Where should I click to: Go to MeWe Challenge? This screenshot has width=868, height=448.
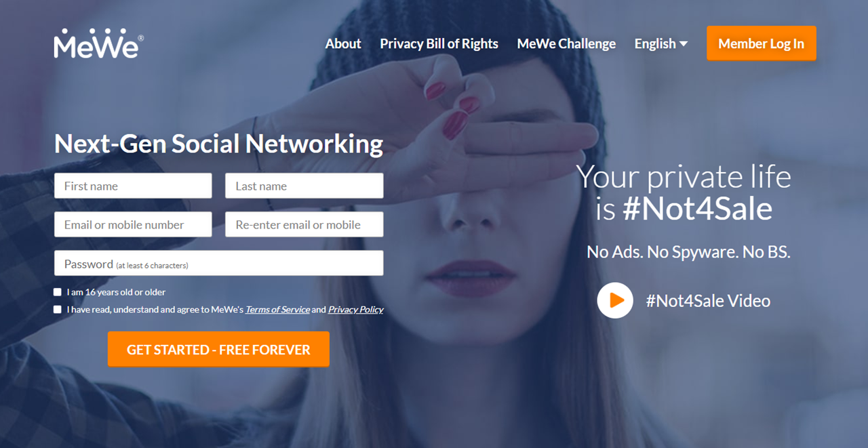coord(566,43)
